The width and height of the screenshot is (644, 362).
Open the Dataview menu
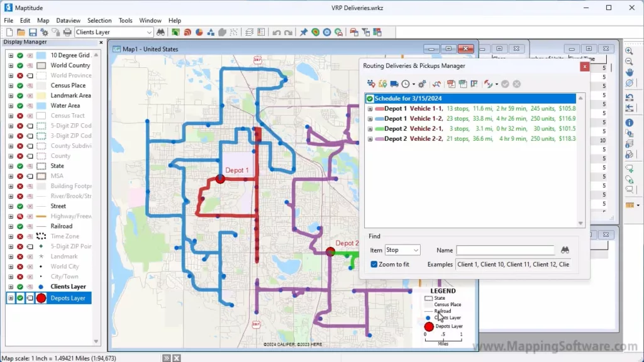click(x=68, y=21)
